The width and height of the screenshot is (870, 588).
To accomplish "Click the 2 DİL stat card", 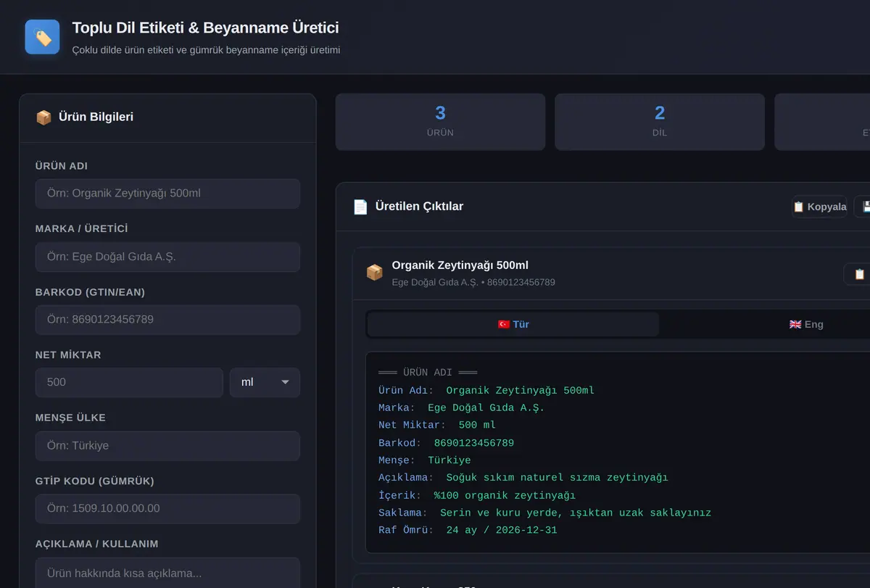I will [x=660, y=122].
